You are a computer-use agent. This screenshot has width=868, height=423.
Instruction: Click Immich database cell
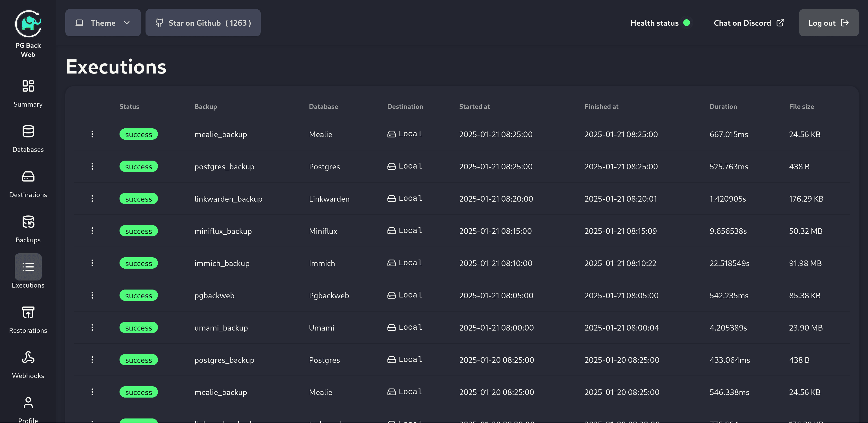click(322, 263)
